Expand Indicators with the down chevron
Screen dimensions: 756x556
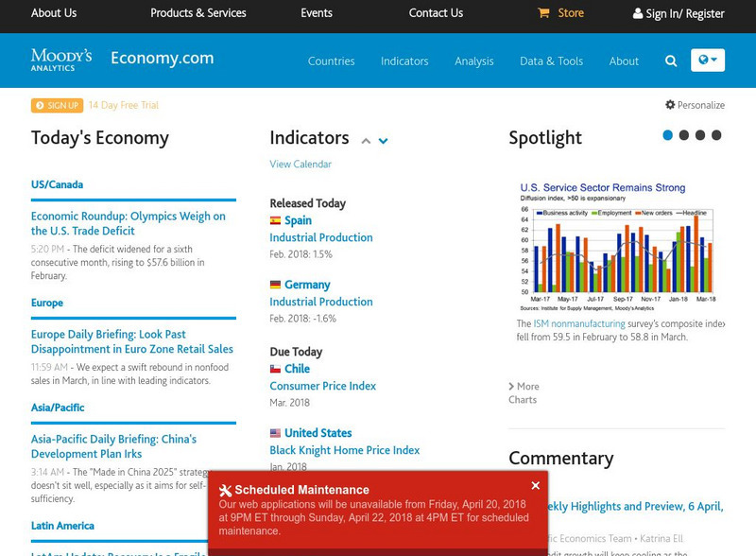[383, 141]
